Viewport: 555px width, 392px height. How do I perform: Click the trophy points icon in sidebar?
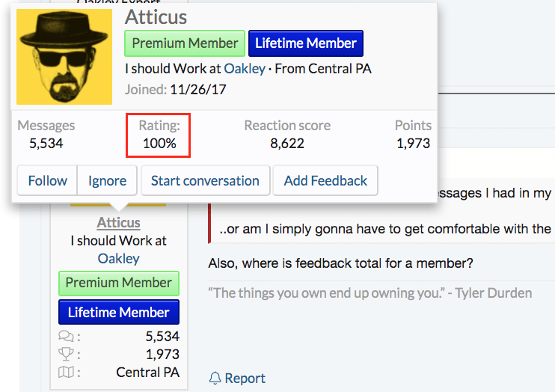(x=66, y=355)
